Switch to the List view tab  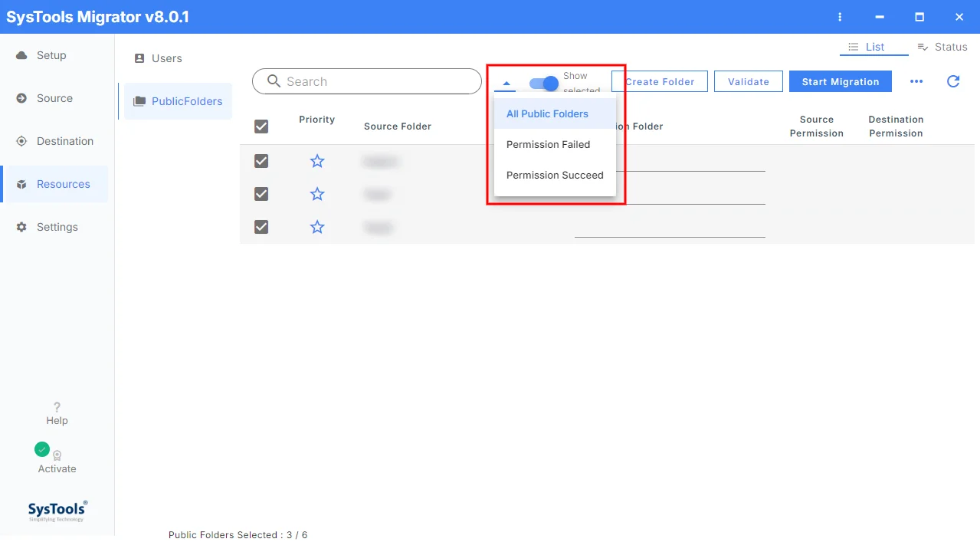(x=874, y=48)
